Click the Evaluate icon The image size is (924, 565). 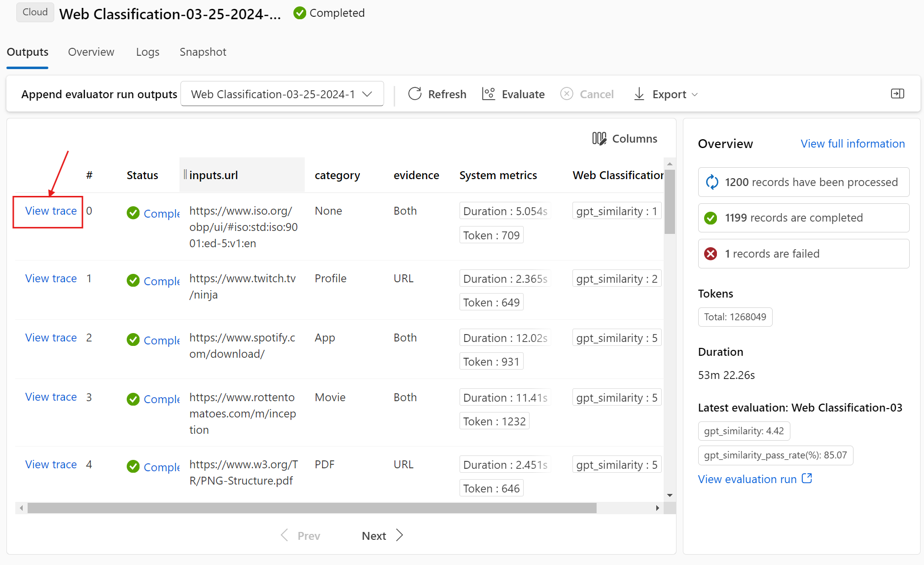[x=488, y=94]
